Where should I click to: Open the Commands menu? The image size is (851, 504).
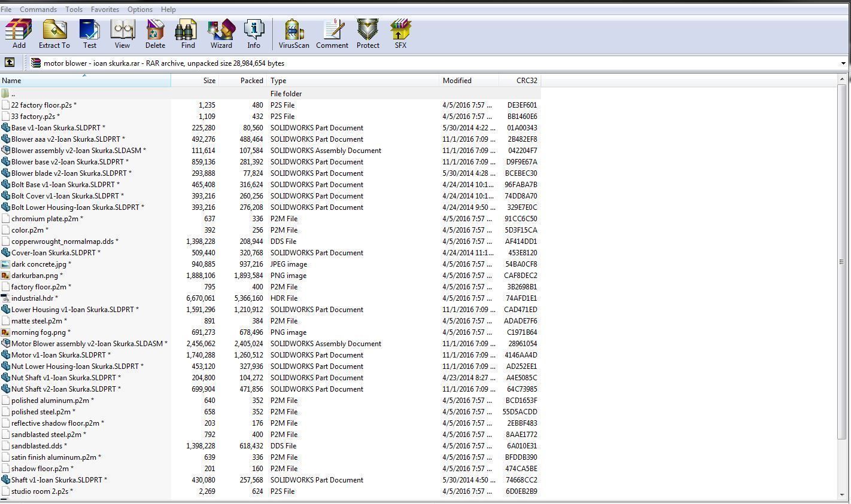pyautogui.click(x=38, y=10)
